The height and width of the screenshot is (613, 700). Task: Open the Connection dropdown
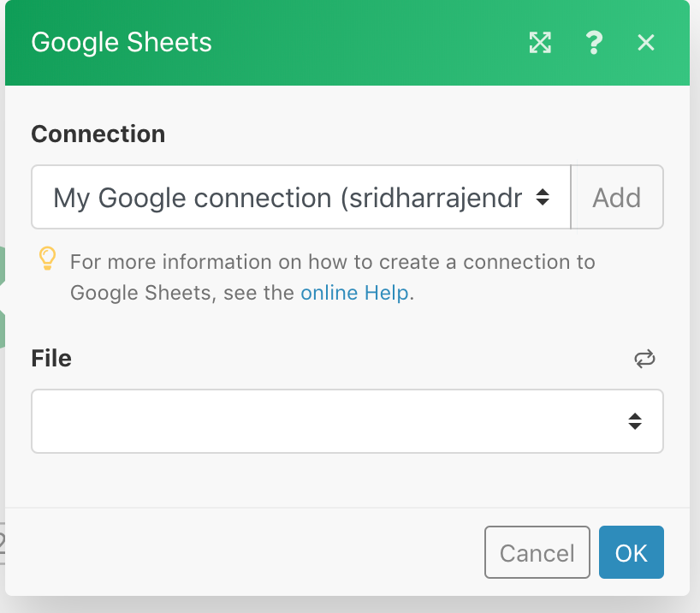[x=301, y=197]
